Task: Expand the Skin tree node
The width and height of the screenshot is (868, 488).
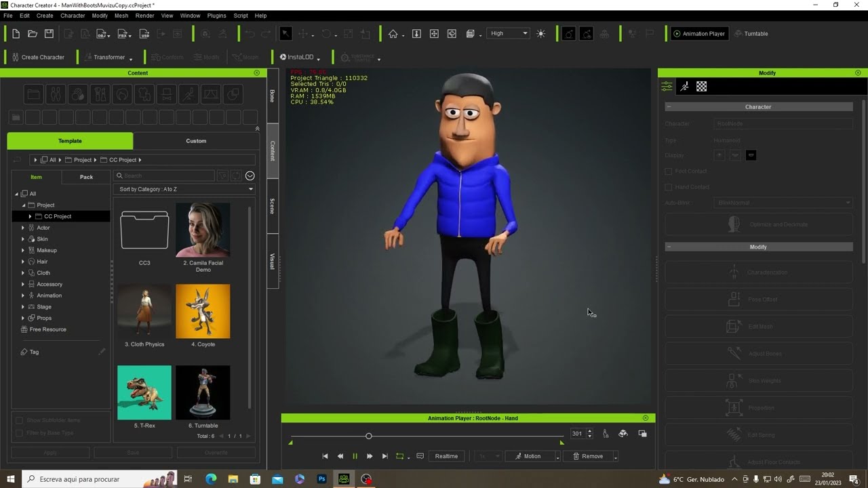Action: (x=23, y=239)
